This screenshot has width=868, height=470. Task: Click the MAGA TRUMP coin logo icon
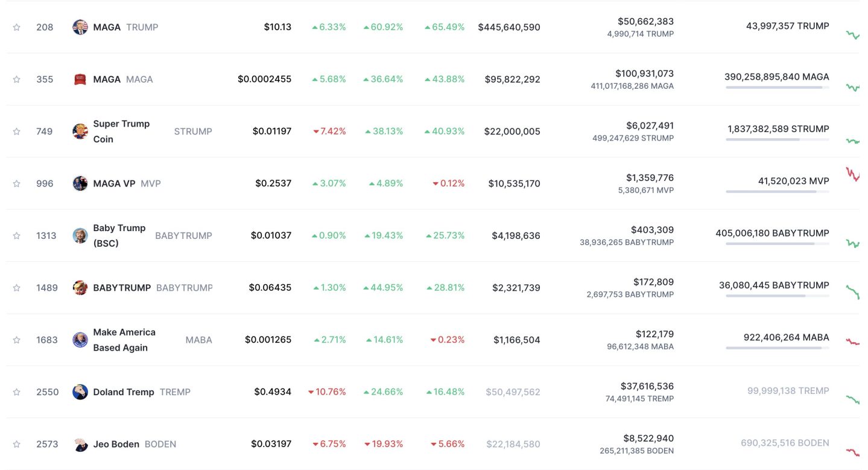point(80,27)
